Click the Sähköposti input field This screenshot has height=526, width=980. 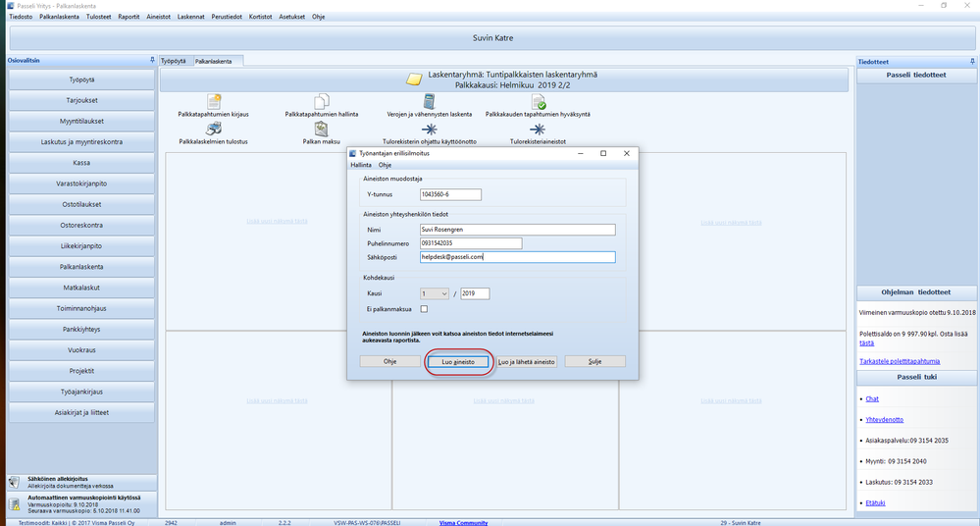(x=516, y=257)
